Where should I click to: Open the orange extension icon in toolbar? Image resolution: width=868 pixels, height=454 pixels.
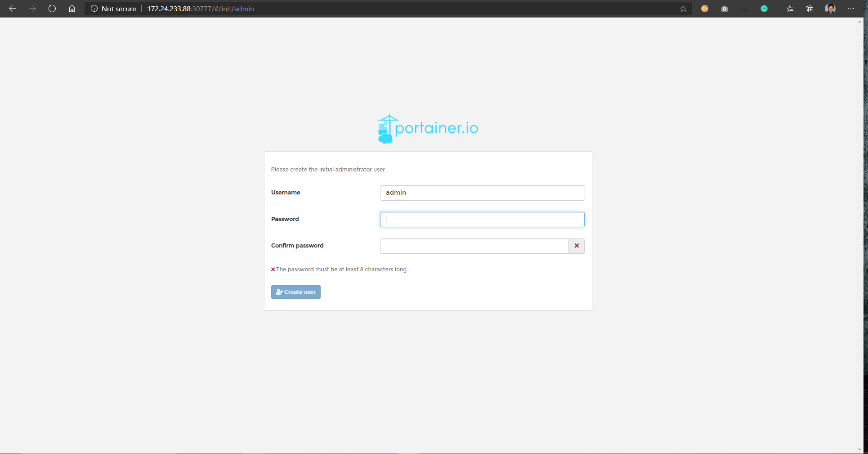(x=705, y=9)
